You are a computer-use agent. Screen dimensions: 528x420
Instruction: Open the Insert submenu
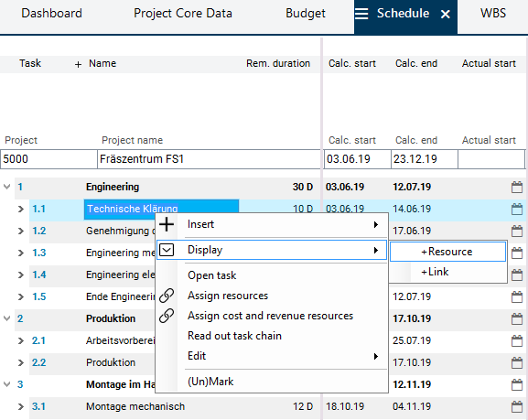coord(272,224)
